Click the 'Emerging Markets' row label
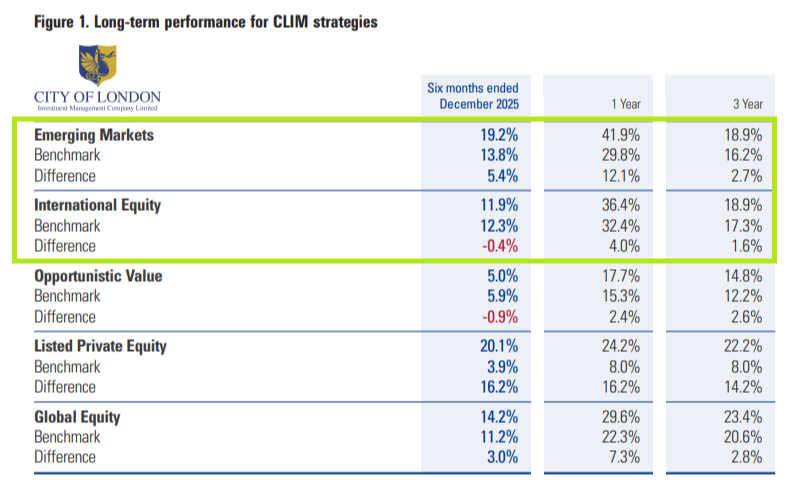 (93, 135)
